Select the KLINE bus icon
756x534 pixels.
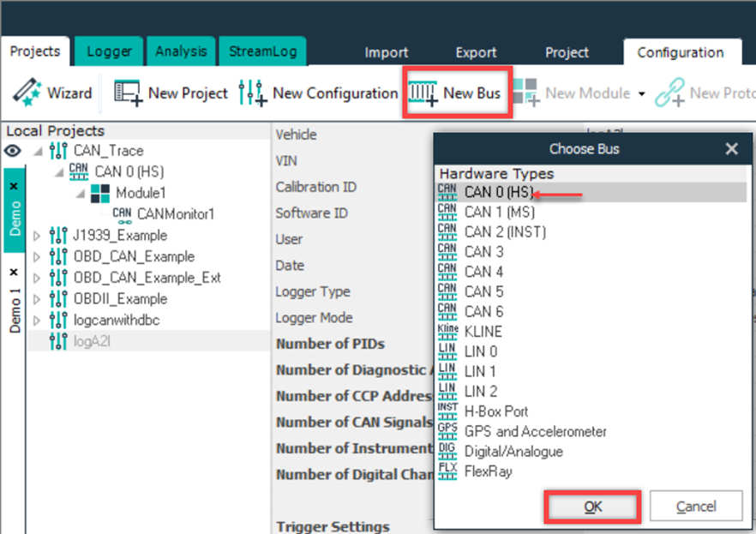(447, 331)
